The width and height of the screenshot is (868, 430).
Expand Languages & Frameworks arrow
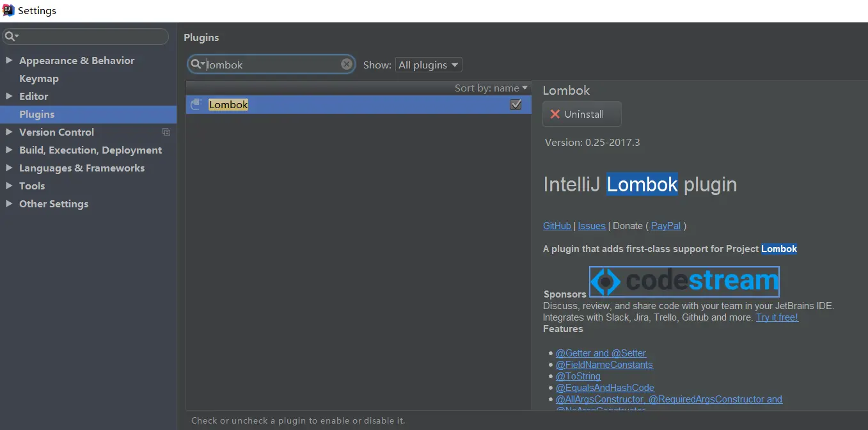[x=9, y=168]
